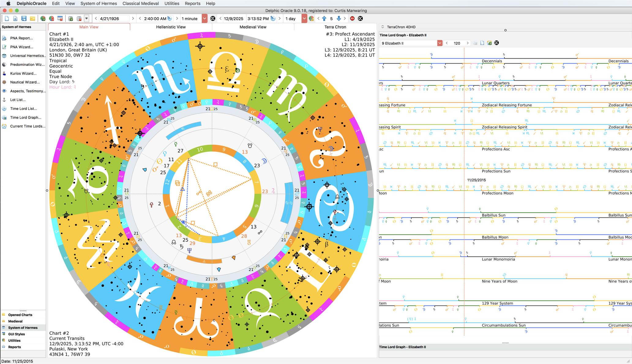This screenshot has height=364, width=632.
Task: Create a new chart using the first toolbar icon
Action: click(7, 19)
